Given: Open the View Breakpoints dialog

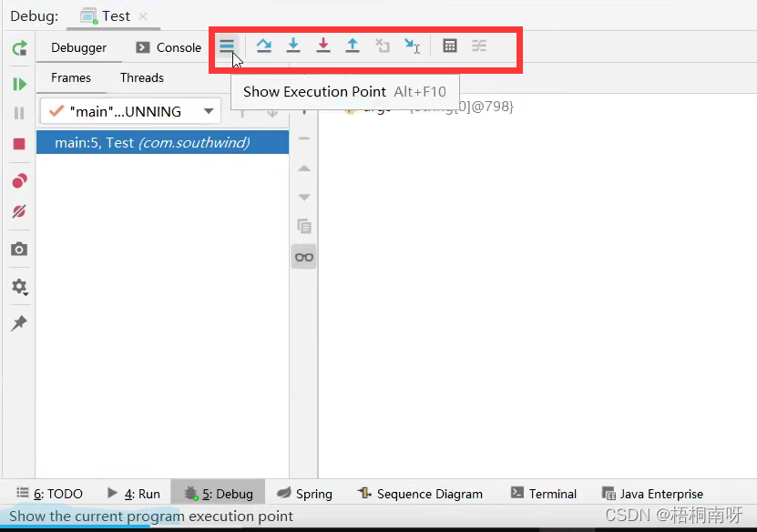Looking at the screenshot, I should coord(19,181).
